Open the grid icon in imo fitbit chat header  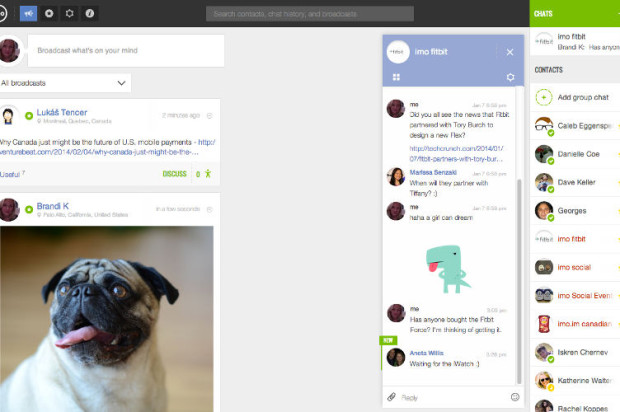(396, 77)
